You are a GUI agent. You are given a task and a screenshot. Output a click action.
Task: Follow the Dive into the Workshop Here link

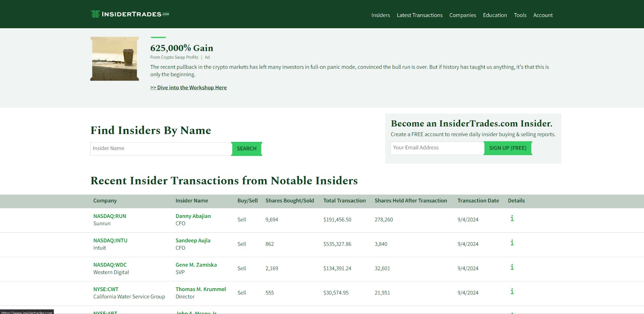[x=188, y=88]
